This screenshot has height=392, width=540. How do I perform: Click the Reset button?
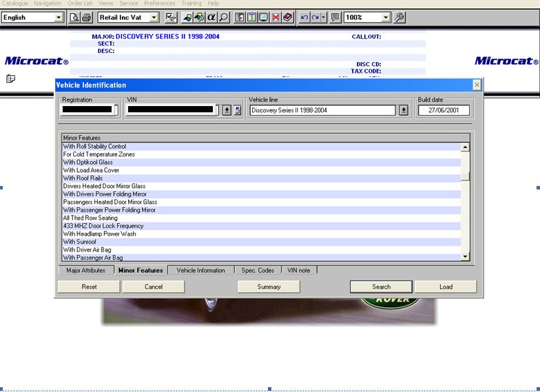tap(89, 287)
